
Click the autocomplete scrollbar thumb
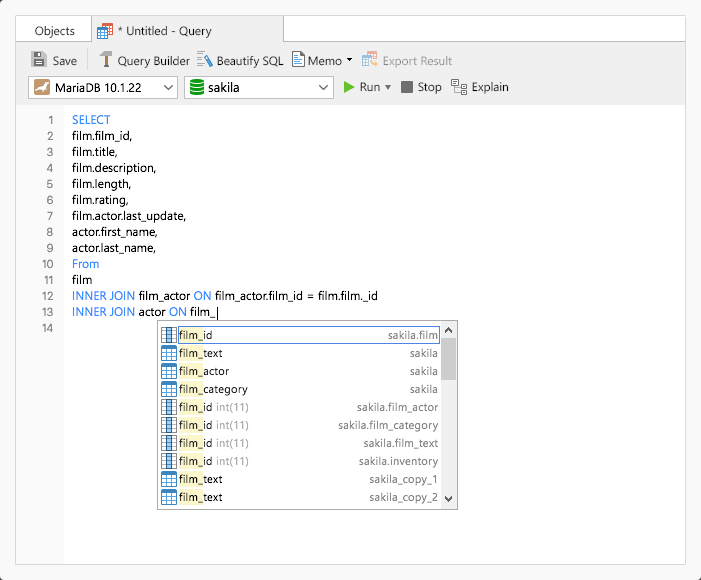click(x=449, y=359)
